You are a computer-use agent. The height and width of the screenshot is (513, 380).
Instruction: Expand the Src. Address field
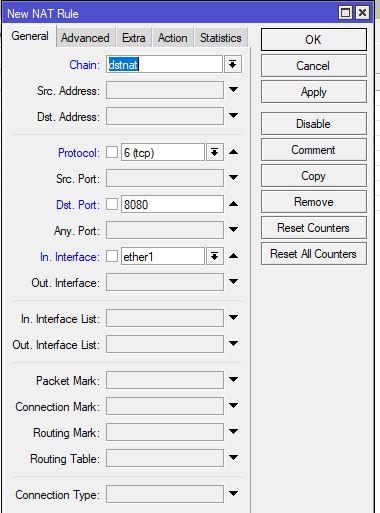point(233,89)
